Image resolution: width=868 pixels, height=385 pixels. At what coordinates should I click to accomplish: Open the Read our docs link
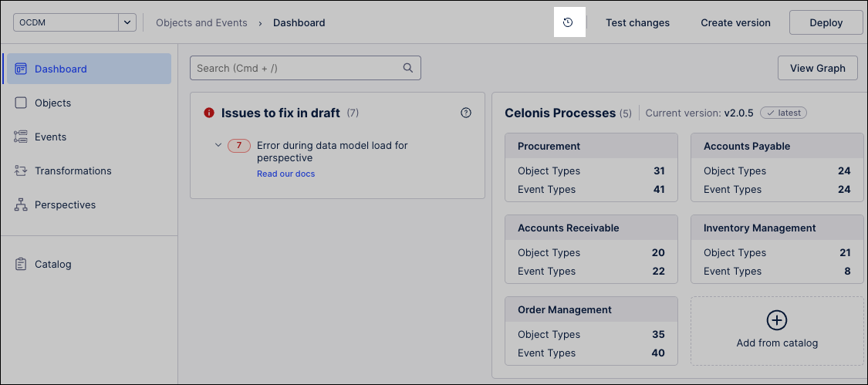tap(285, 174)
